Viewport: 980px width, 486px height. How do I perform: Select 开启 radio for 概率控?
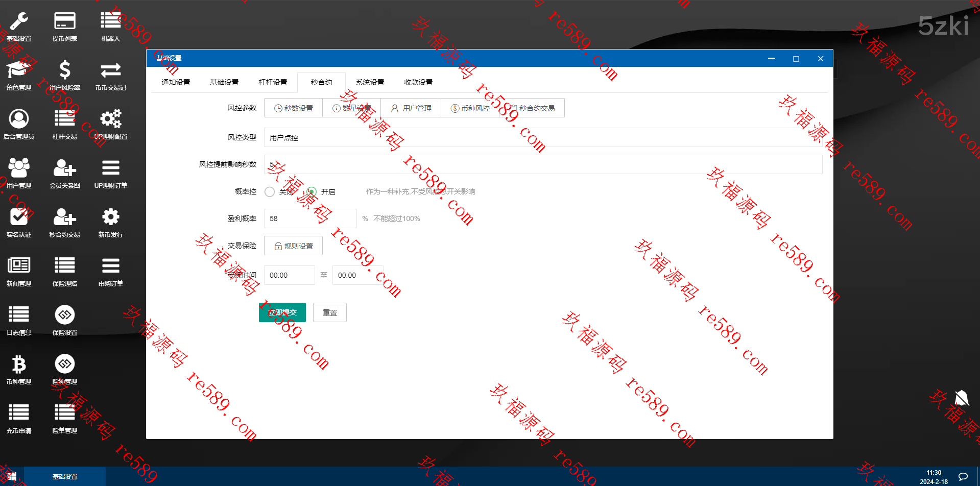pyautogui.click(x=312, y=192)
